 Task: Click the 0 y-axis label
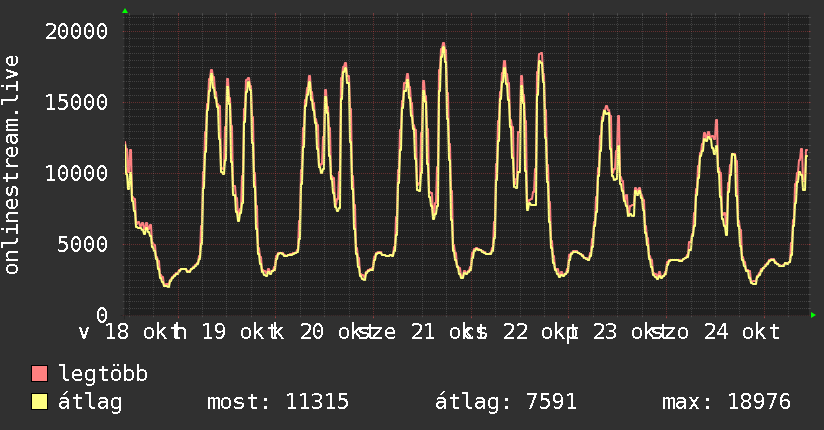click(x=102, y=315)
